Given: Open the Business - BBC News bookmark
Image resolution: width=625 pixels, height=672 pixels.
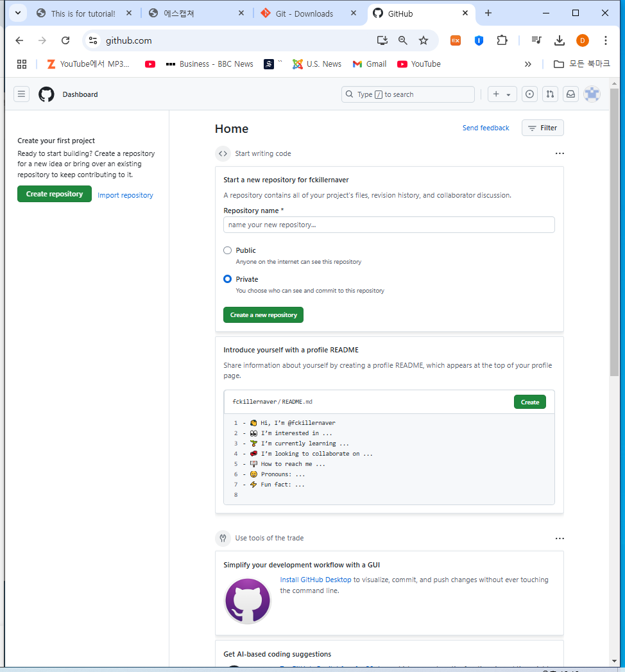Looking at the screenshot, I should tap(209, 64).
